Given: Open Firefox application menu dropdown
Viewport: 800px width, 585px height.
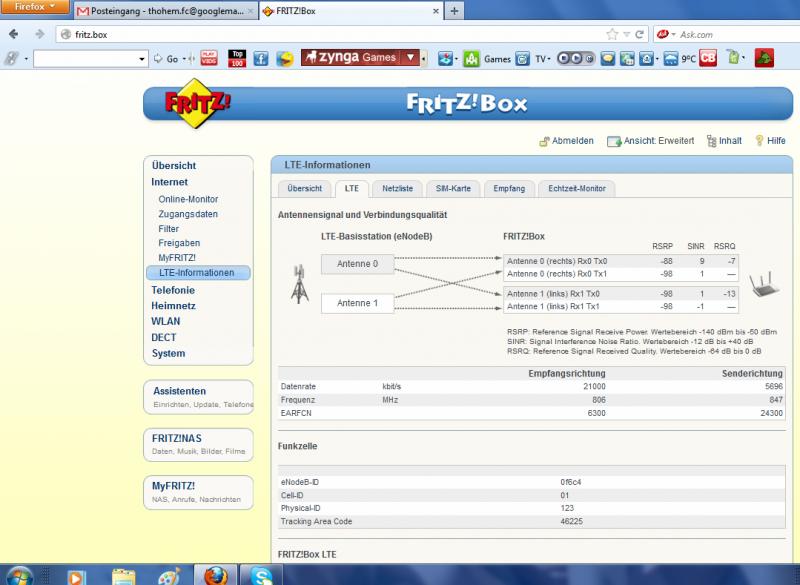Looking at the screenshot, I should [x=35, y=7].
